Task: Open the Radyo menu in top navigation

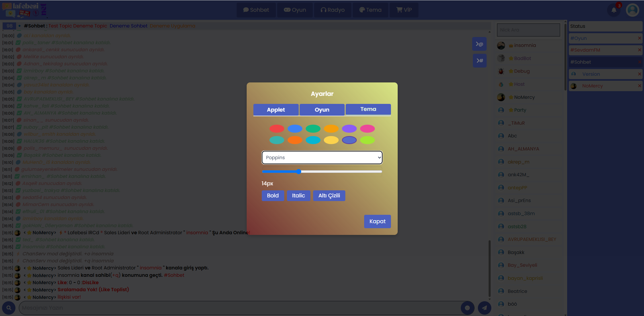Action: pos(332,10)
